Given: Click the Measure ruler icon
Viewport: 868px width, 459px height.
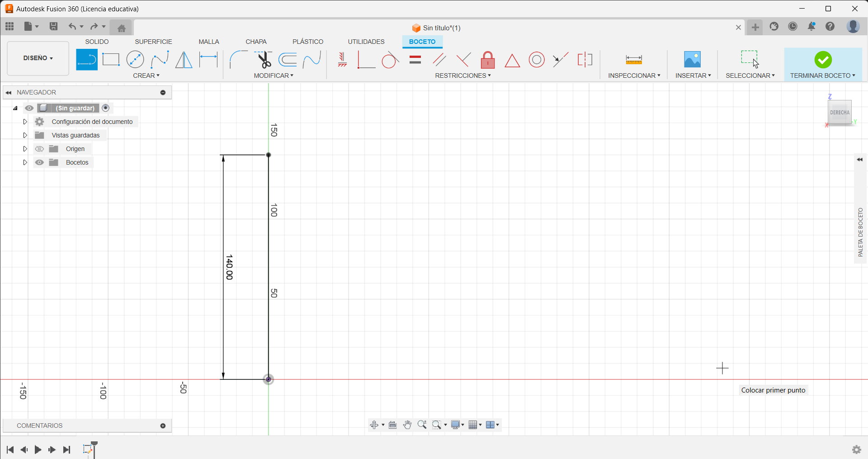Looking at the screenshot, I should tap(634, 60).
